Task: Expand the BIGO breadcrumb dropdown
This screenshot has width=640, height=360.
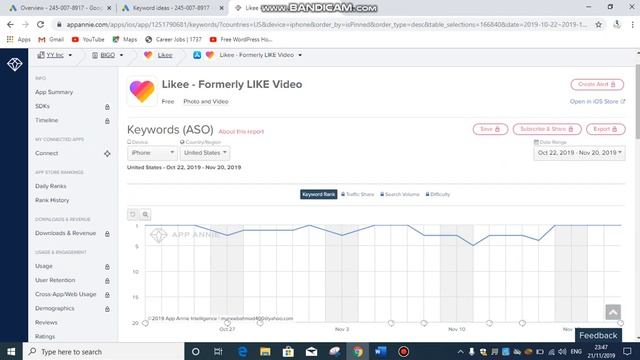Action: (x=121, y=55)
